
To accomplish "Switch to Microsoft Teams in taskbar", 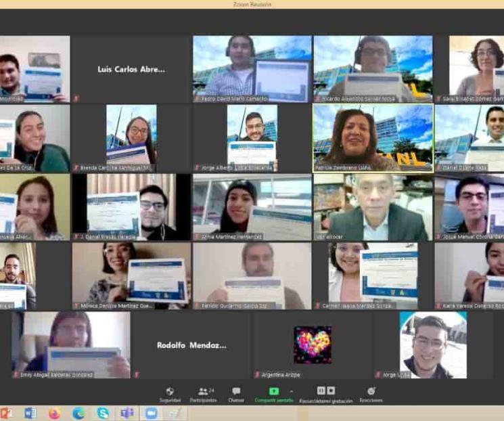I will [x=127, y=413].
